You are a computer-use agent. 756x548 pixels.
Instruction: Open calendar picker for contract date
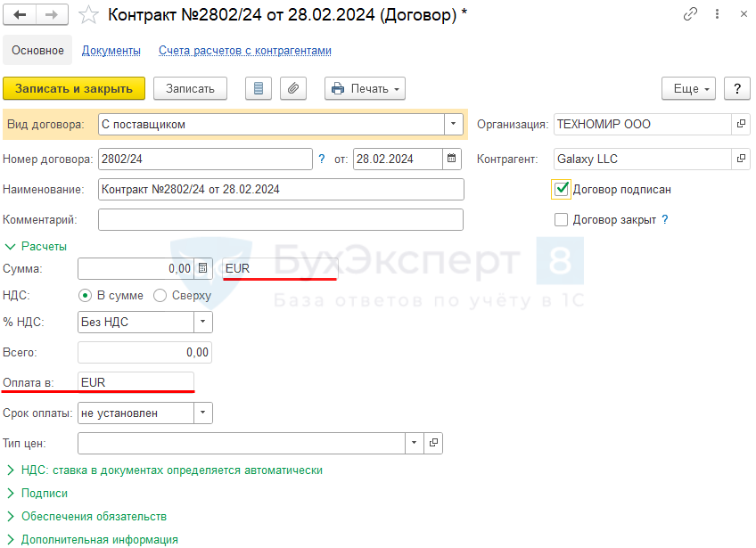tap(453, 159)
